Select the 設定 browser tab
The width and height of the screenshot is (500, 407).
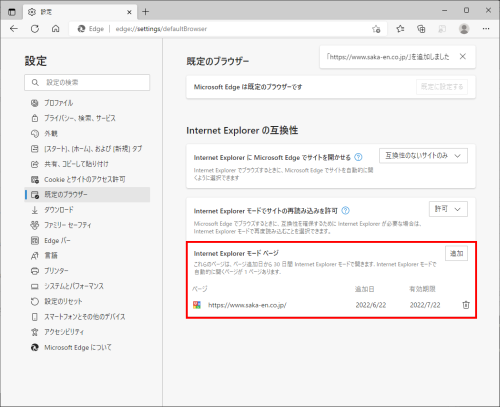tap(80, 12)
